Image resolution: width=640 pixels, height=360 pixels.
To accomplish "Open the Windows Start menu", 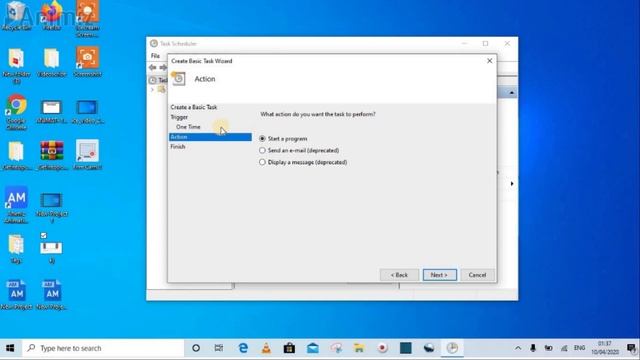I will 10,348.
